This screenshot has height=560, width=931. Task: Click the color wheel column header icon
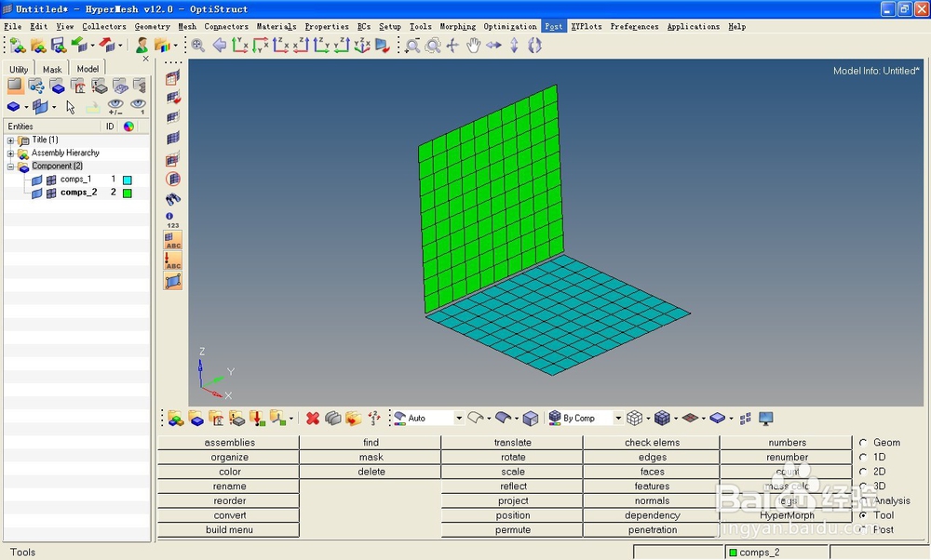pyautogui.click(x=128, y=127)
